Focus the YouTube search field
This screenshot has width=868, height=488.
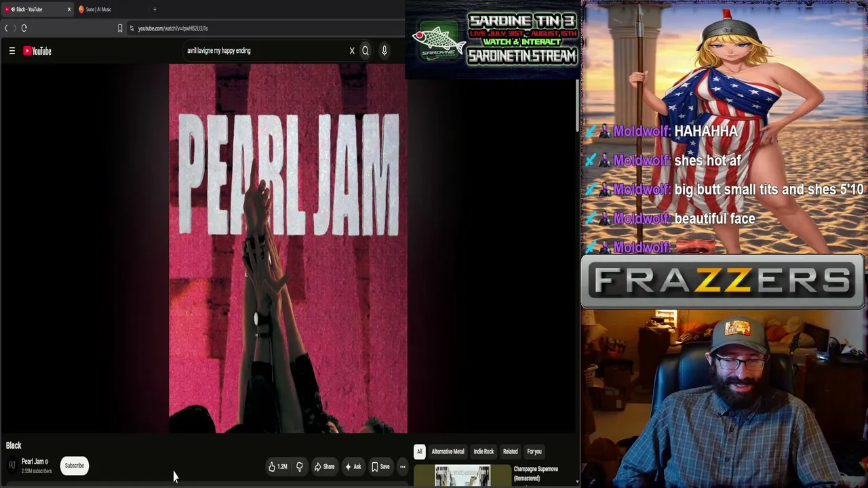tap(264, 51)
